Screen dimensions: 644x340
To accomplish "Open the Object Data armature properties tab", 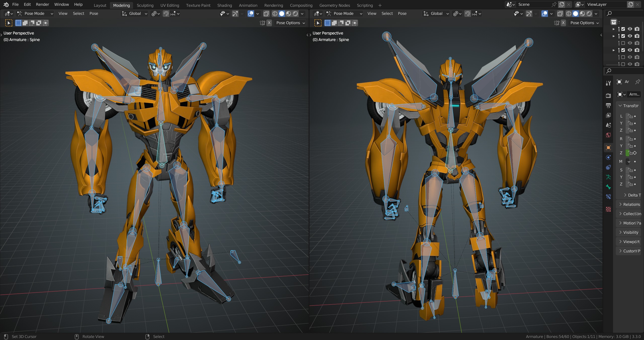I will 608,177.
